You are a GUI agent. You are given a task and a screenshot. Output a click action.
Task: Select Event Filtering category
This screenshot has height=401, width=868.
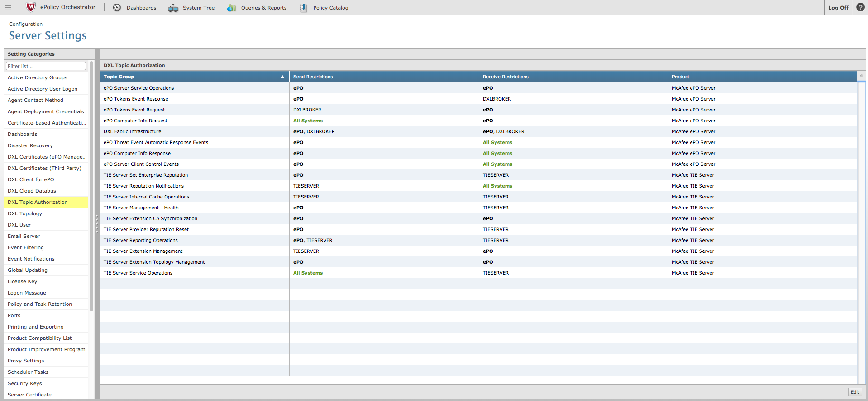click(x=46, y=247)
